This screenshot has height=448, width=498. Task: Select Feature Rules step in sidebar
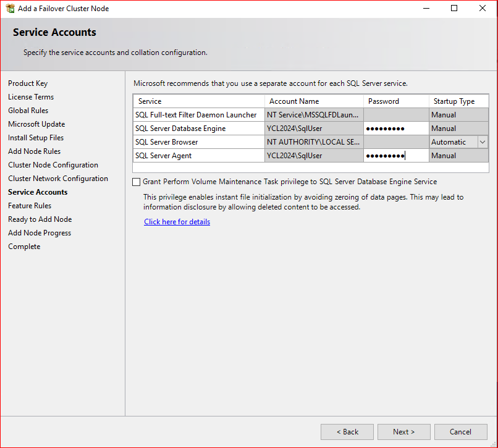point(30,206)
